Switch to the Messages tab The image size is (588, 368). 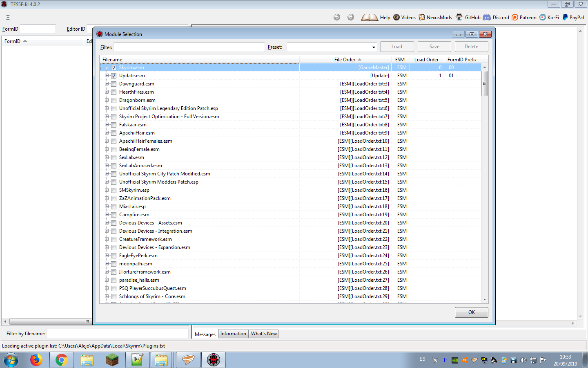pos(205,334)
